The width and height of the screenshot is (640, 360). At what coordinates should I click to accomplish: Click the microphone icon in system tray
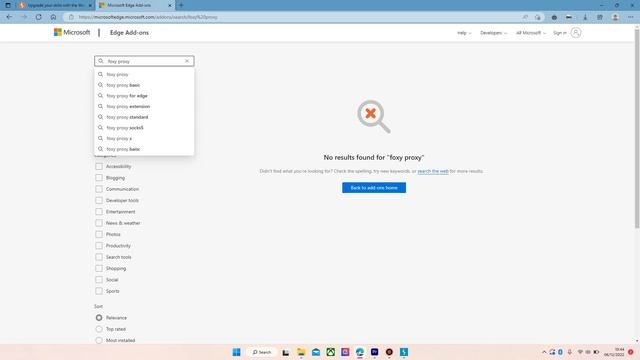point(569,352)
